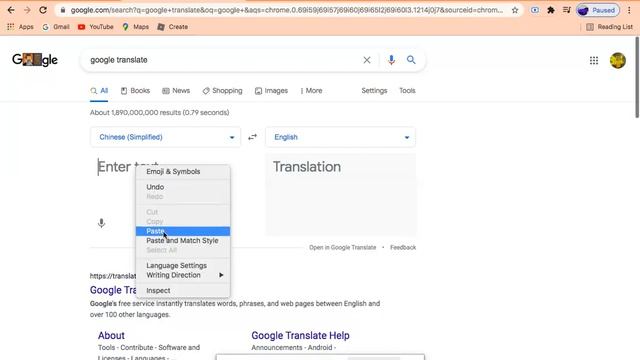Open the Google account avatar
Screen dimensions: 640x360
click(x=618, y=60)
